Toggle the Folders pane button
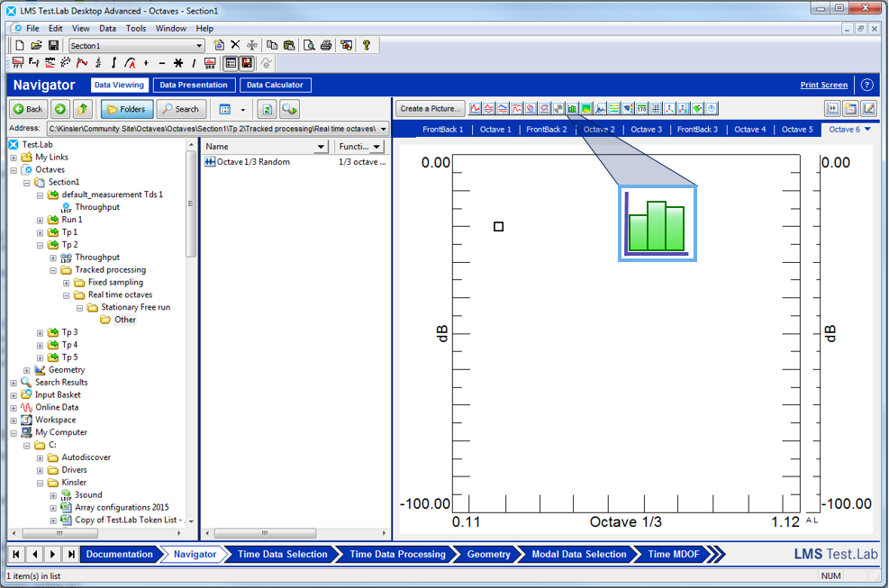The height and width of the screenshot is (588, 889). (126, 109)
